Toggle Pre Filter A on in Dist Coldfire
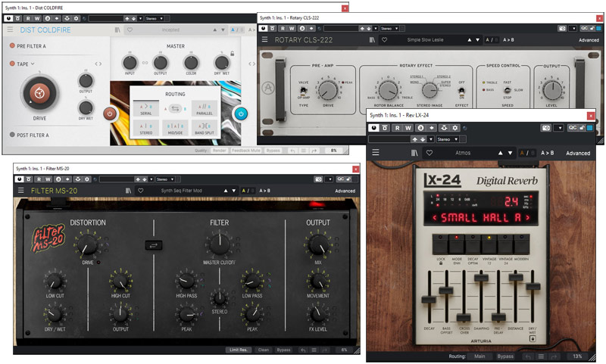The width and height of the screenshot is (606, 364). tap(12, 46)
